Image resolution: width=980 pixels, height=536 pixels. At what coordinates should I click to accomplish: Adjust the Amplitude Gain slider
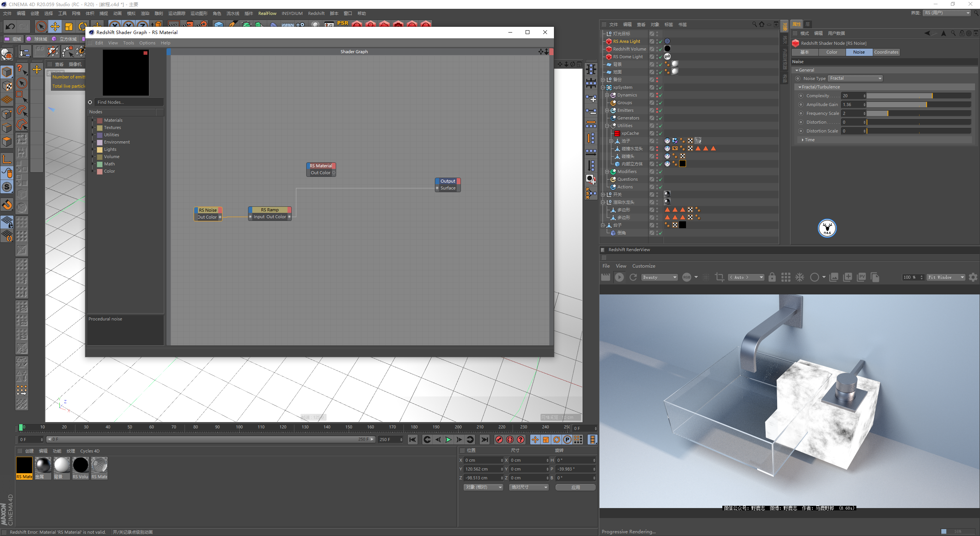coord(918,105)
